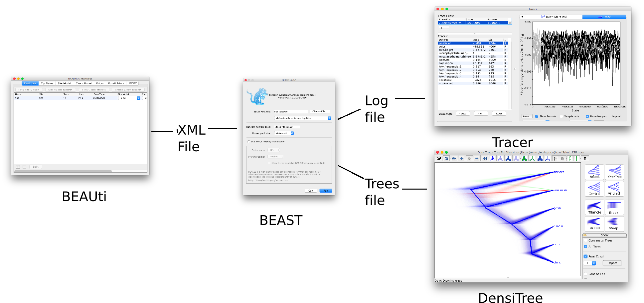
Task: Choose the Block drawing style in DensiTree
Action: pyautogui.click(x=614, y=208)
